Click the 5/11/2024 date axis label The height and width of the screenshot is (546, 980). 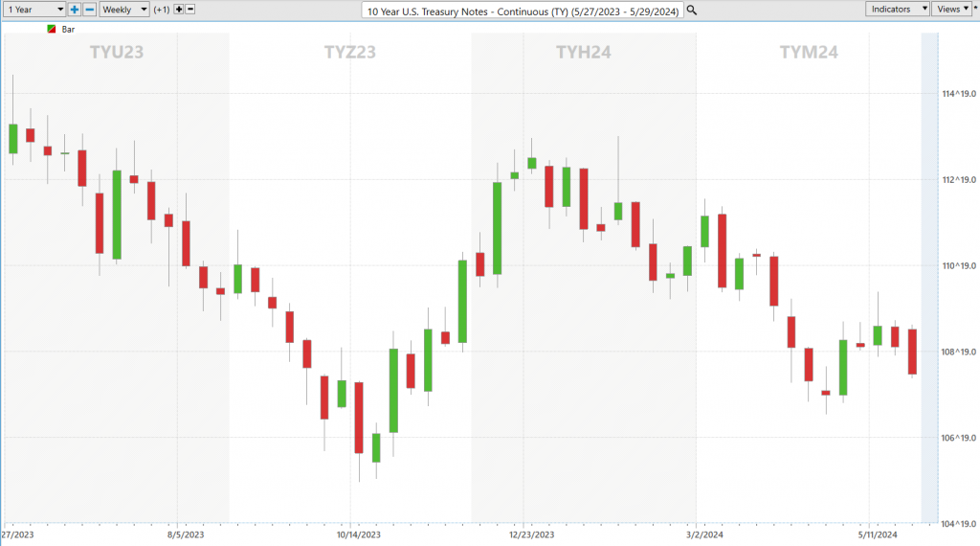[878, 535]
